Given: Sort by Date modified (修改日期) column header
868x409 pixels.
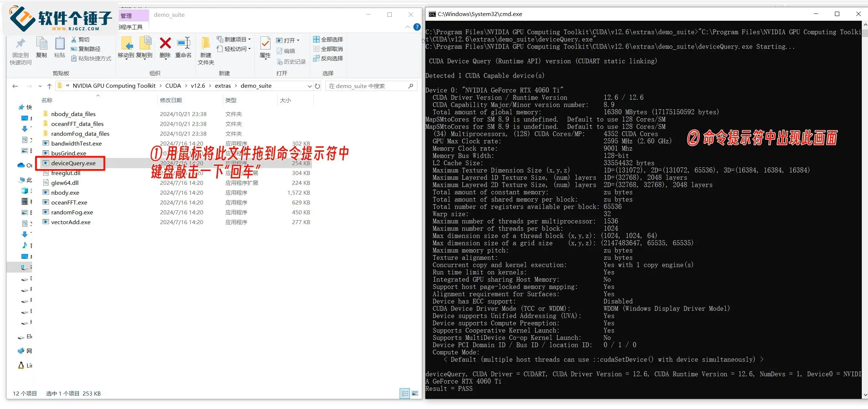Looking at the screenshot, I should (x=171, y=100).
